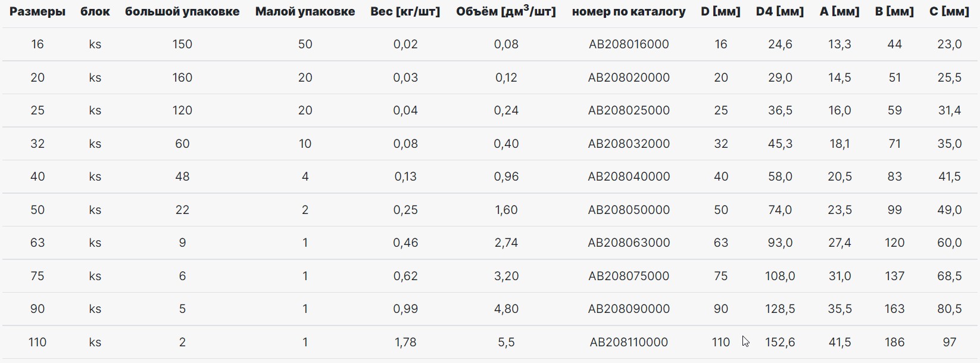The width and height of the screenshot is (980, 363).
Task: Click catalog number AB208016000
Action: [x=629, y=44]
